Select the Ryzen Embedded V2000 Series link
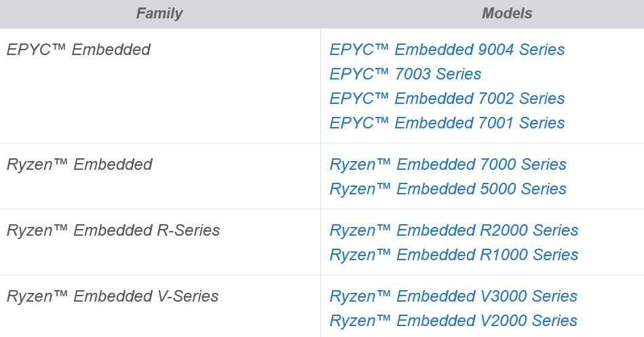 coord(453,321)
